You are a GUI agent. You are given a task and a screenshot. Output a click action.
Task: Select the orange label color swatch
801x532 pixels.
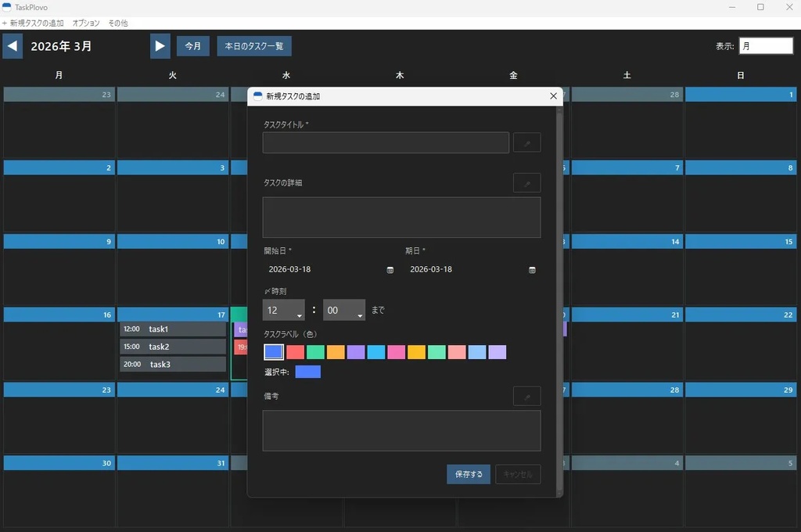tap(336, 352)
